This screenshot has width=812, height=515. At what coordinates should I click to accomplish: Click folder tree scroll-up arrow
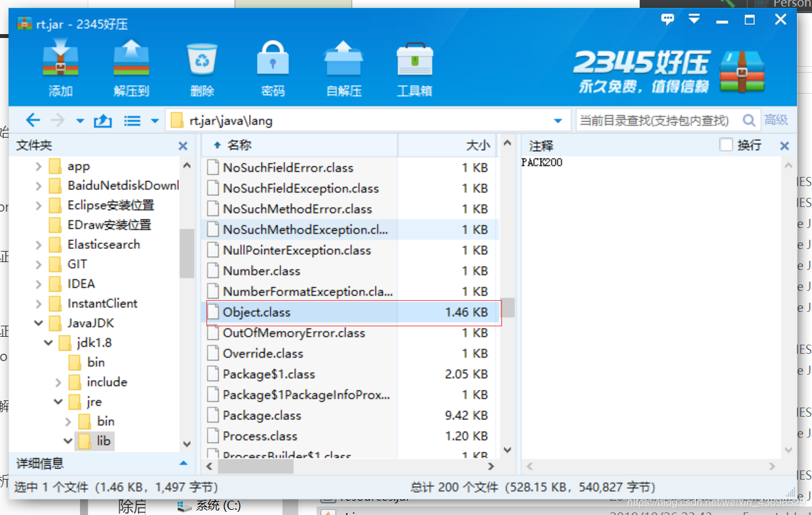point(187,166)
